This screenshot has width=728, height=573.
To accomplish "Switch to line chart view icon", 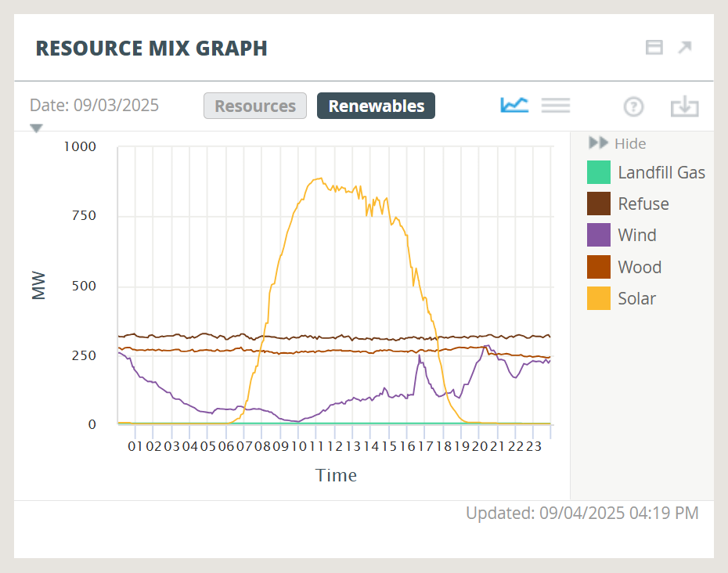I will pos(514,105).
